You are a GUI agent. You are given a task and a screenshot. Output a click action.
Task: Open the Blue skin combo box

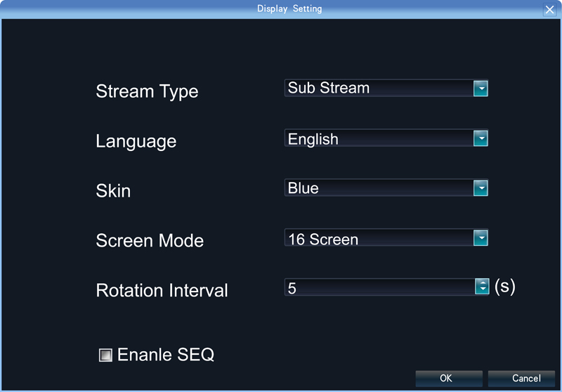click(378, 188)
